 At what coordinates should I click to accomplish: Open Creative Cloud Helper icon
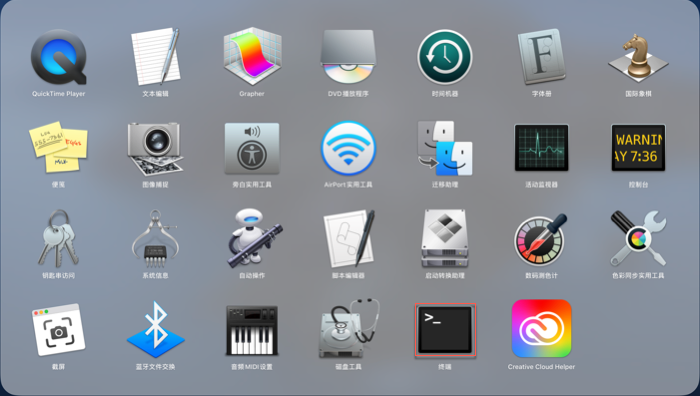point(542,329)
